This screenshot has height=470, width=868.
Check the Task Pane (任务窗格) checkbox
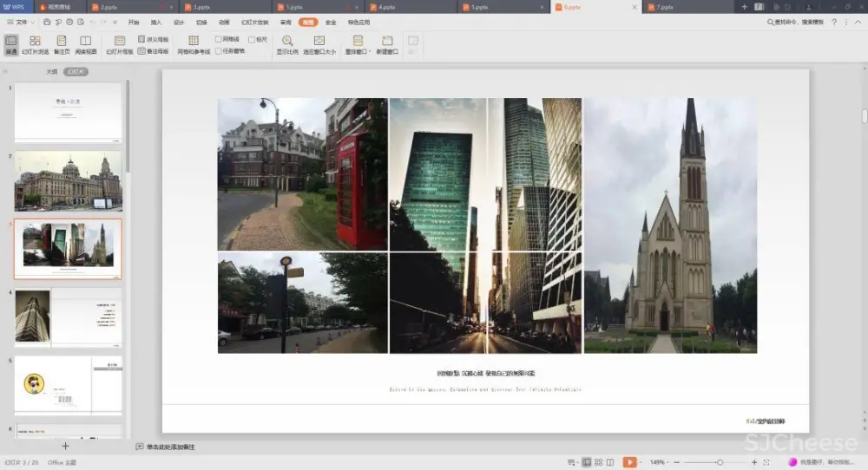click(219, 51)
